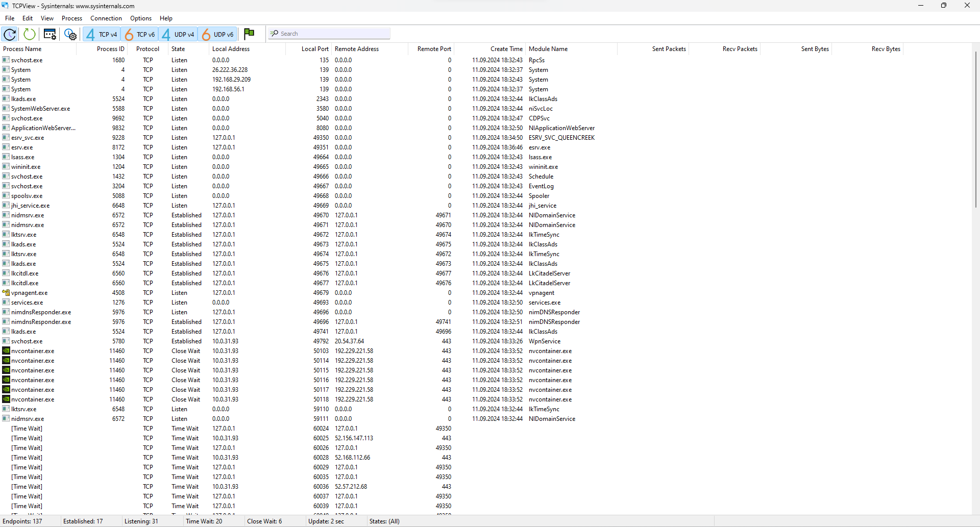Image resolution: width=980 pixels, height=527 pixels.
Task: Click the nvcontainer.exe icon on port 50118 row
Action: pos(6,399)
